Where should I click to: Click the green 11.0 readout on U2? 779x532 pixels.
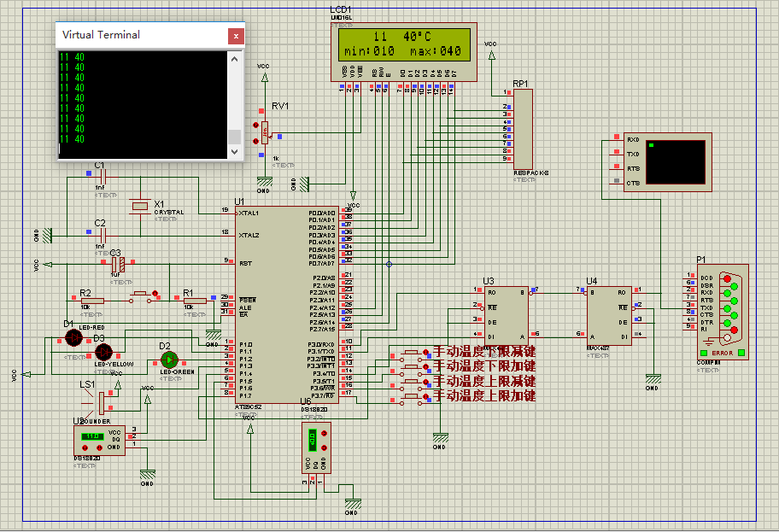(x=92, y=436)
